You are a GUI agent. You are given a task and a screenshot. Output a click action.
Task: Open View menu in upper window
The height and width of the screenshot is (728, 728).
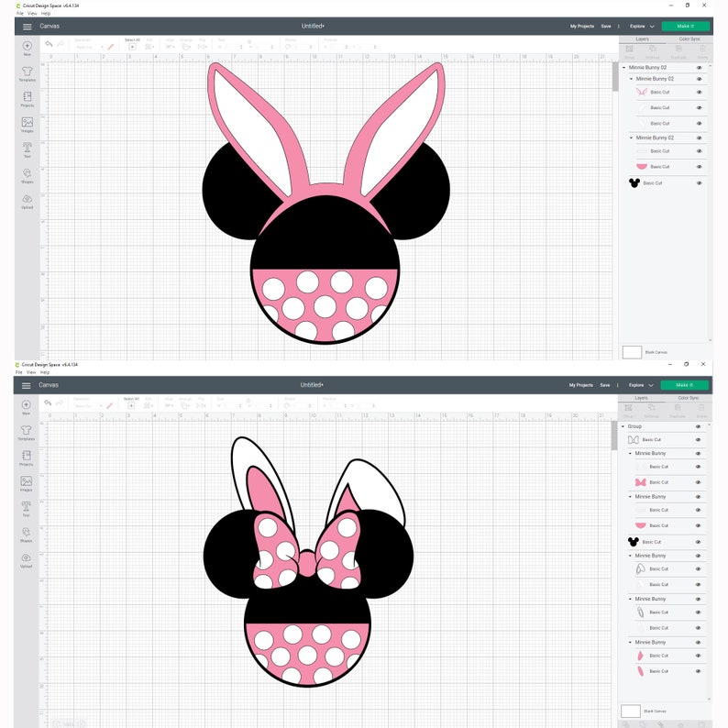click(32, 14)
